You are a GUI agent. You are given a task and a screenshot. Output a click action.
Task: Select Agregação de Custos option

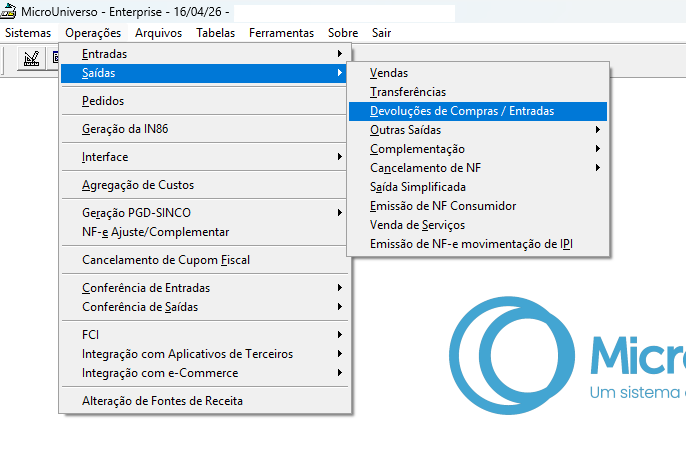coord(138,185)
